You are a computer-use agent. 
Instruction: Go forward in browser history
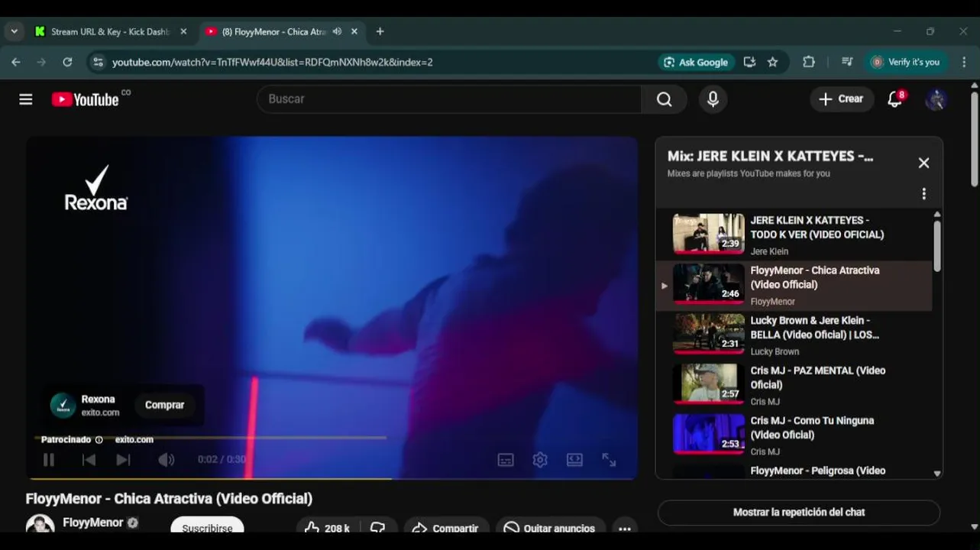coord(41,62)
